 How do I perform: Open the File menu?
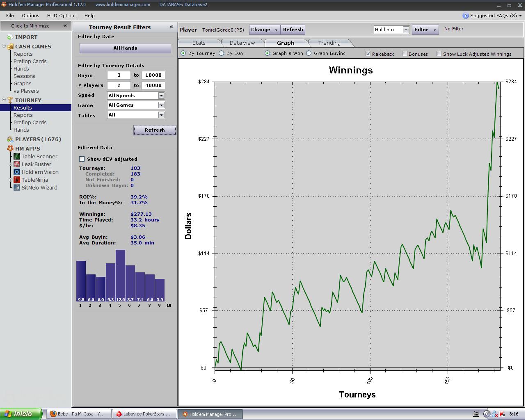tap(10, 16)
